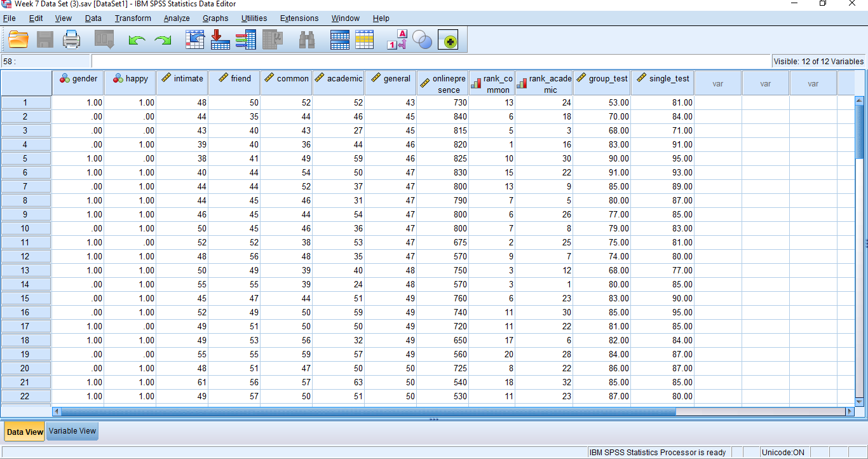
Task: Select row number 22 header
Action: click(26, 397)
